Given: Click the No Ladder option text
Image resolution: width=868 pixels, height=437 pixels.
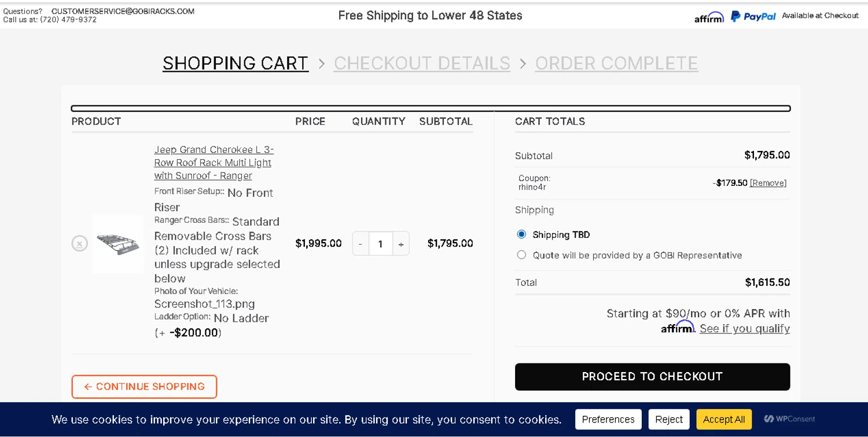Looking at the screenshot, I should pyautogui.click(x=241, y=318).
